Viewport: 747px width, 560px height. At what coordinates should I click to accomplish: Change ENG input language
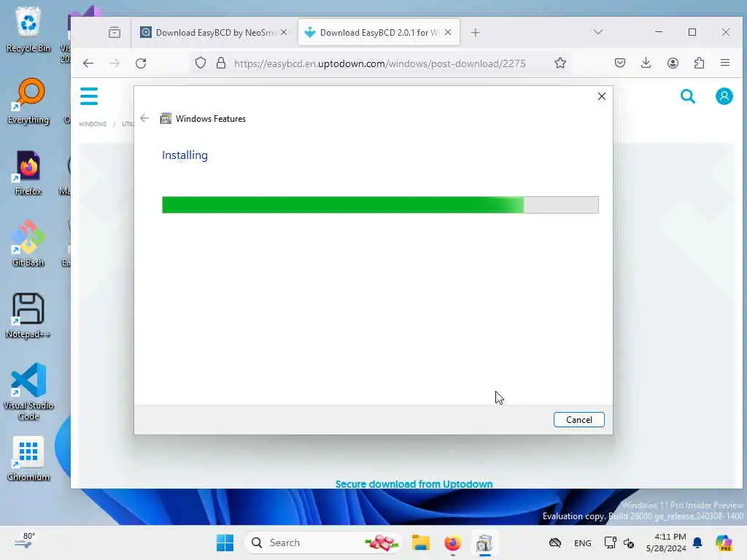(x=583, y=542)
